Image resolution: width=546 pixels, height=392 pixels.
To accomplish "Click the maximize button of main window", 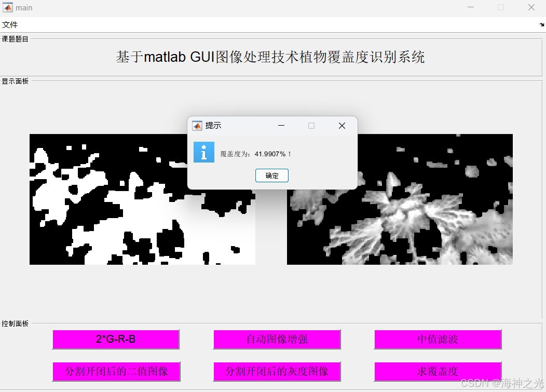I will (x=501, y=7).
